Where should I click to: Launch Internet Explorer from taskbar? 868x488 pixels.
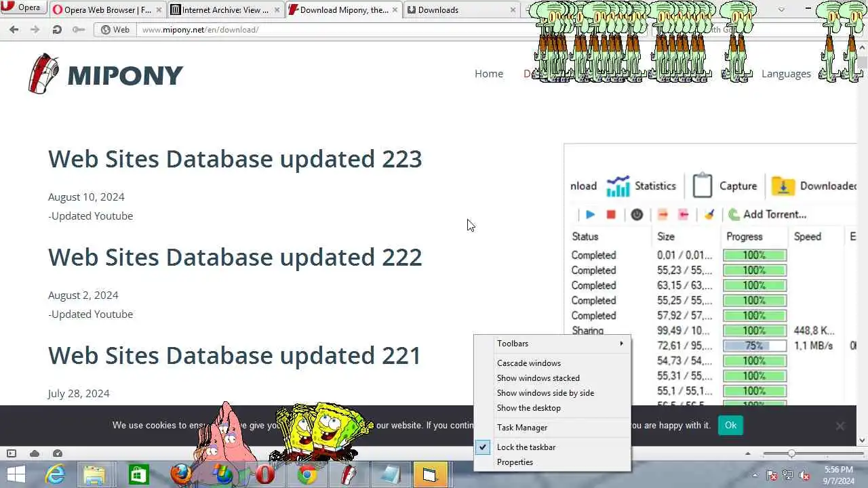(54, 474)
